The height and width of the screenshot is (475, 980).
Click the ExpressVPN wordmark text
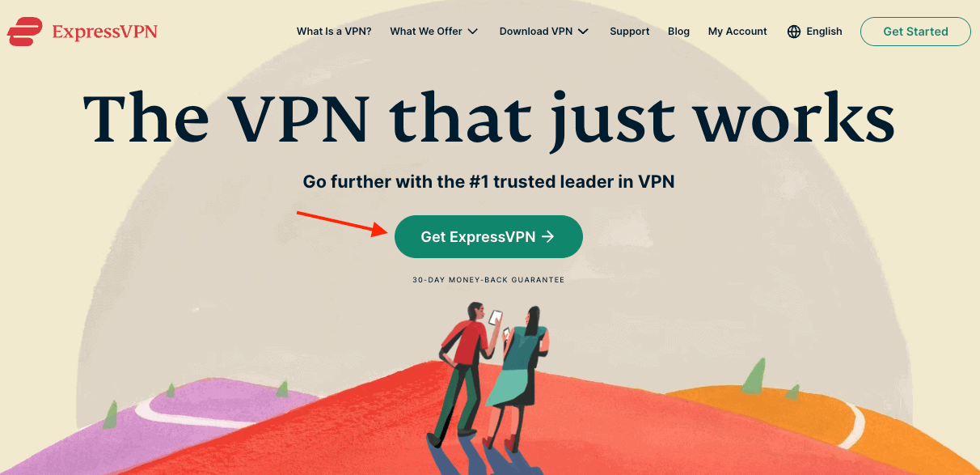(x=104, y=32)
